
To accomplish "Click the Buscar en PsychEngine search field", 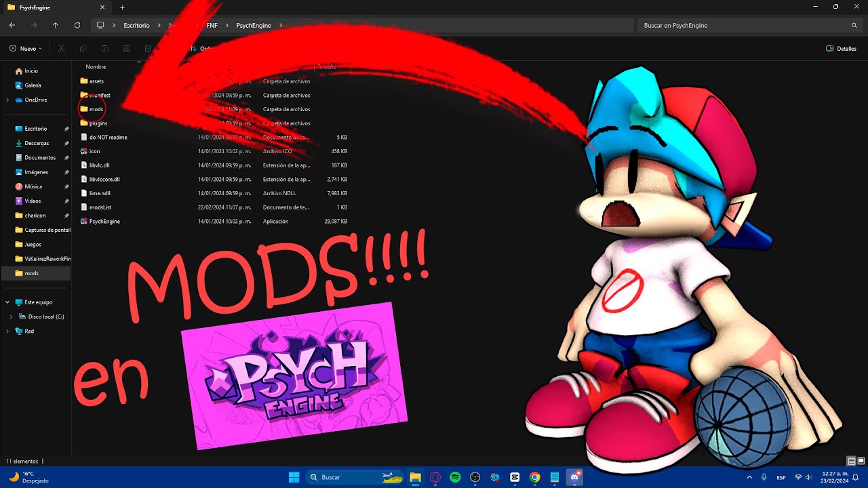I will tap(750, 25).
